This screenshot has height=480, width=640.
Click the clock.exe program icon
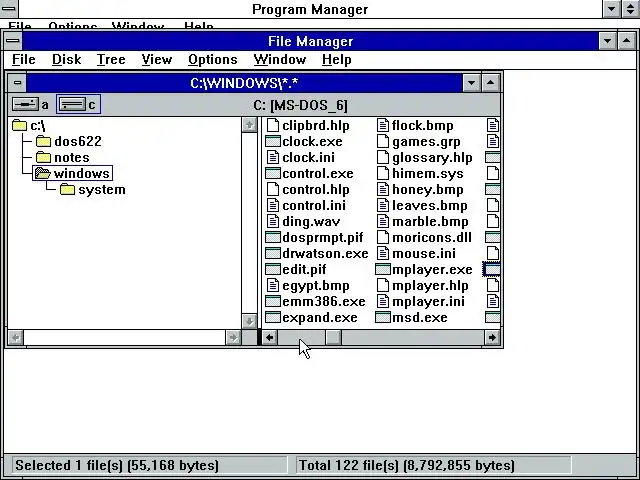tap(273, 141)
